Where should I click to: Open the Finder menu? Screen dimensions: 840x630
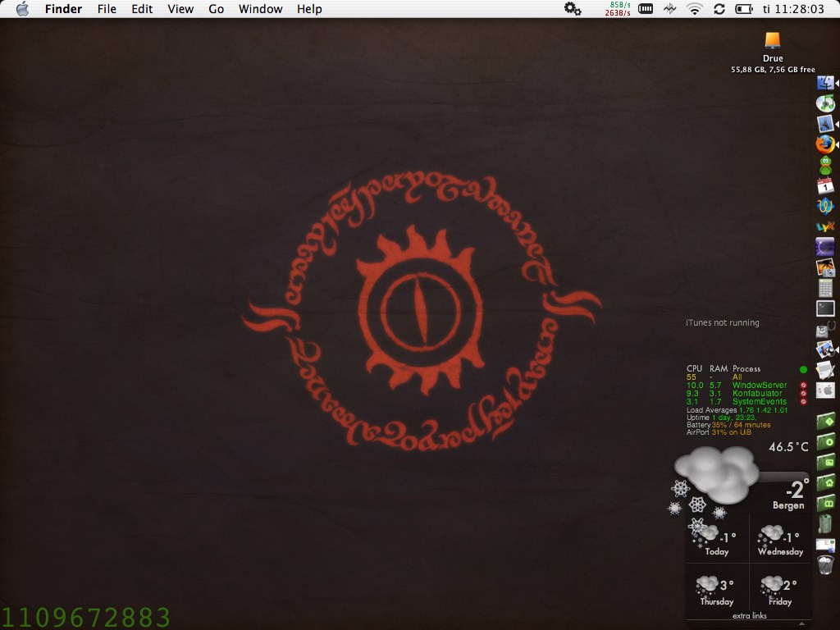coord(63,9)
